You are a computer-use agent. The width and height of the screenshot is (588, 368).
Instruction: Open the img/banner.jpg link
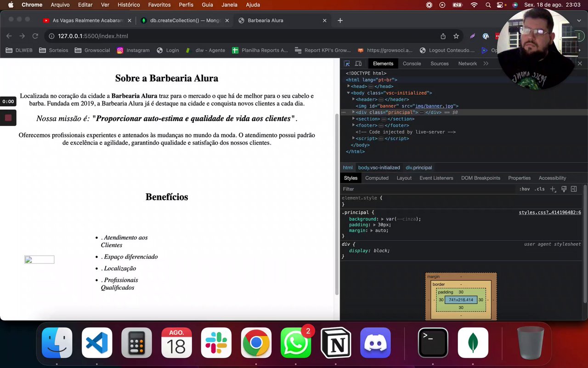[434, 106]
